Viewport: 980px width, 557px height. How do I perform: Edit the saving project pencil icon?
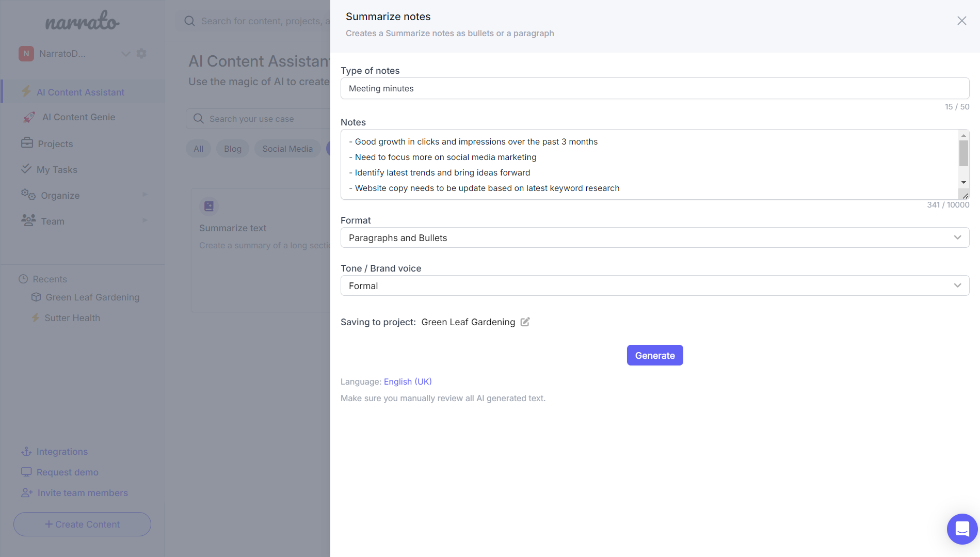pos(525,322)
